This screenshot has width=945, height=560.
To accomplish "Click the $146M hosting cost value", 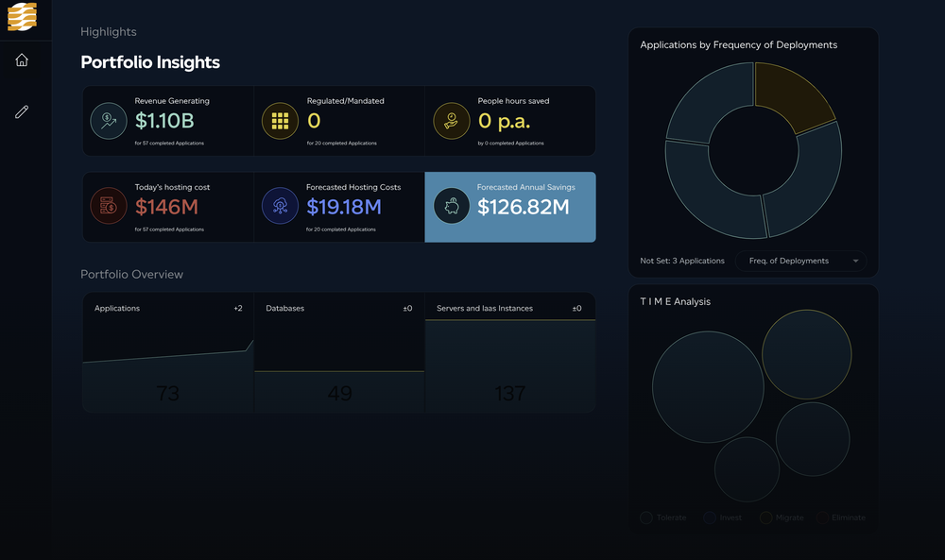I will (x=166, y=207).
